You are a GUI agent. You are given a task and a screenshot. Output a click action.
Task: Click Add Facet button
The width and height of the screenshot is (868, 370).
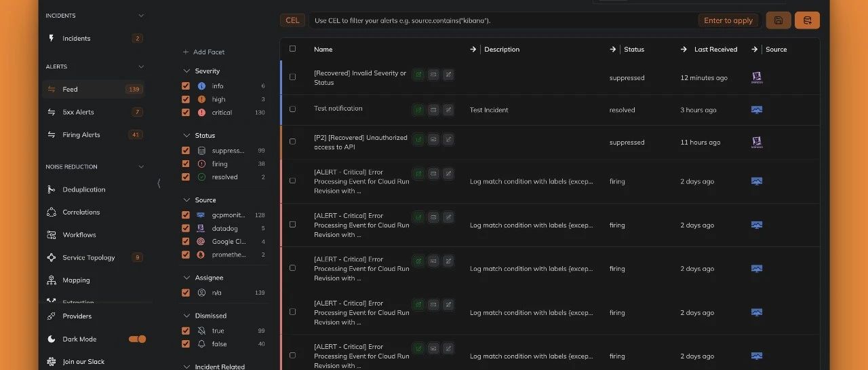(x=203, y=52)
